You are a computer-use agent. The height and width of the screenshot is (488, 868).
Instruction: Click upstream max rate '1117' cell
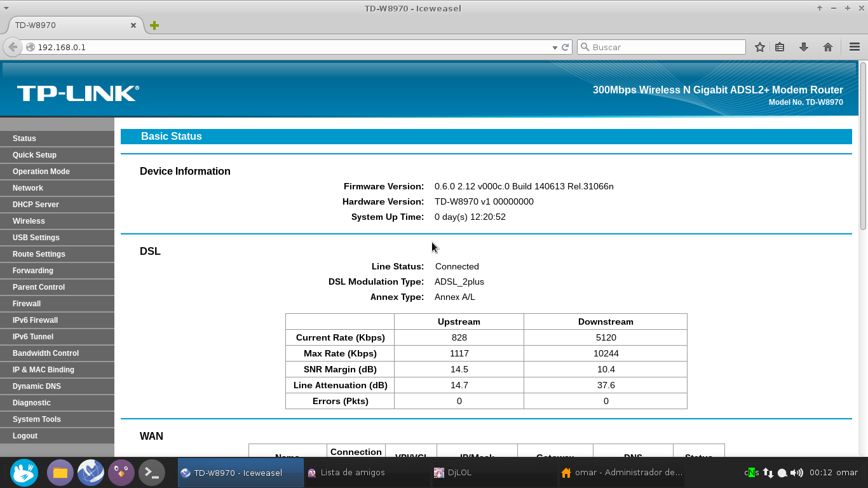click(459, 353)
